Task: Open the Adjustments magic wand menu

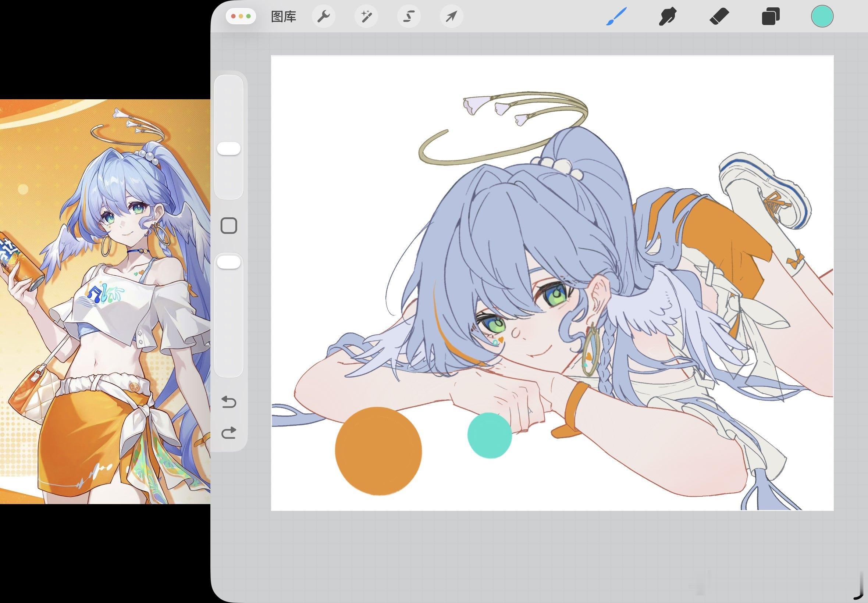Action: [x=366, y=17]
